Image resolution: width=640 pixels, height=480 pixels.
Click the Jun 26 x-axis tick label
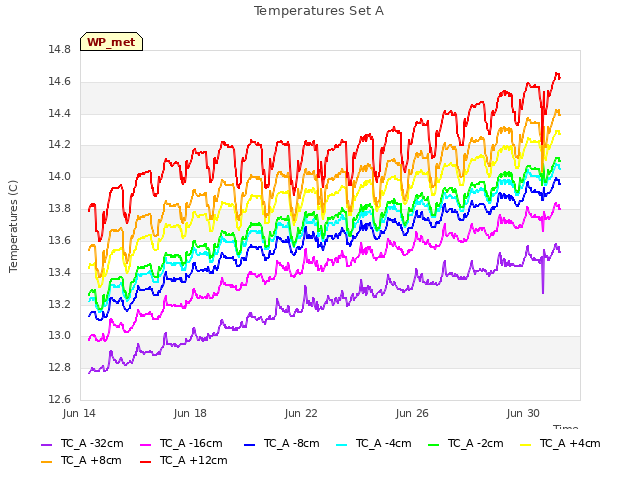pos(412,413)
